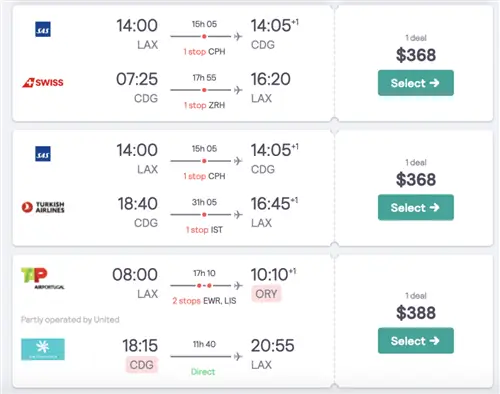Select the $388 TAP Air Portugal deal
The image size is (500, 394).
coord(416,341)
